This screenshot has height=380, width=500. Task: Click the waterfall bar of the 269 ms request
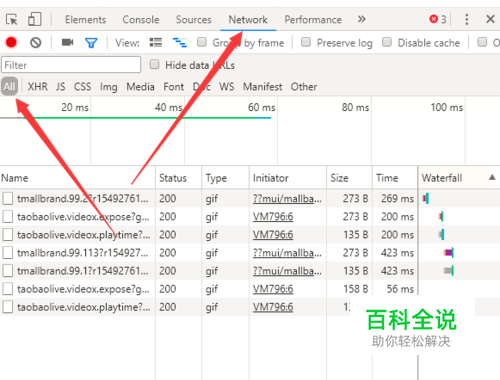point(426,198)
